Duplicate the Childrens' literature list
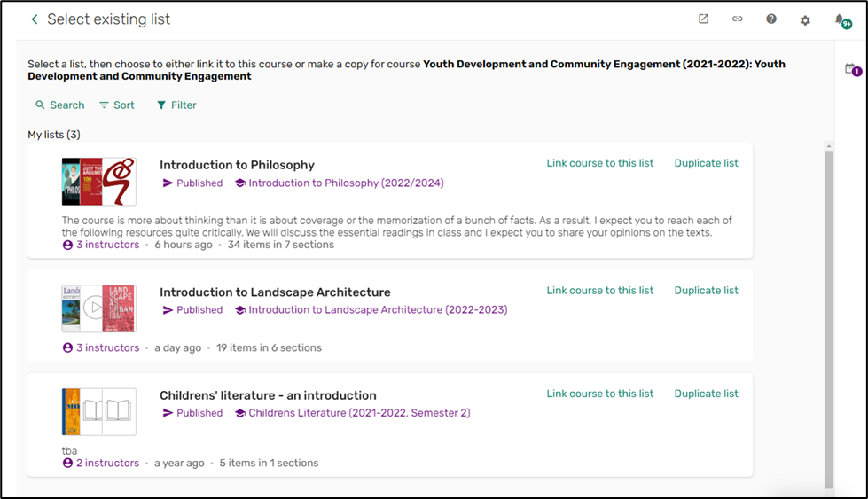The height and width of the screenshot is (499, 868). [x=706, y=394]
